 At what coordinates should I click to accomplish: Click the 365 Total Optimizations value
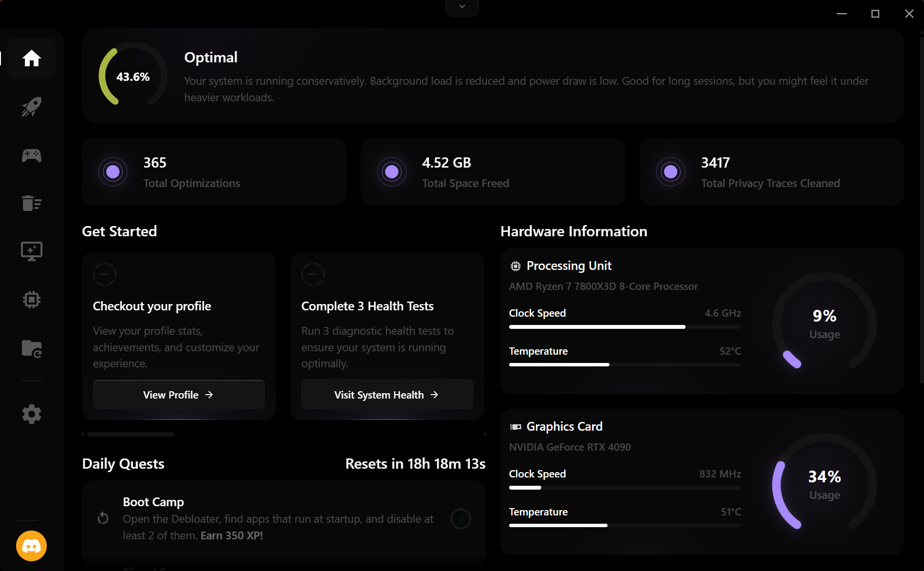(x=155, y=163)
